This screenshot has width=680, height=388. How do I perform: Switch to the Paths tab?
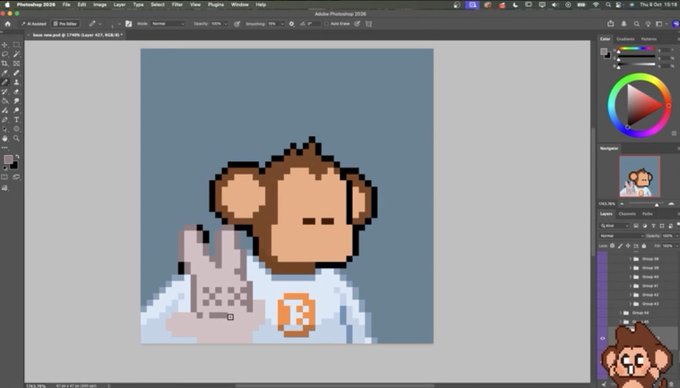647,214
